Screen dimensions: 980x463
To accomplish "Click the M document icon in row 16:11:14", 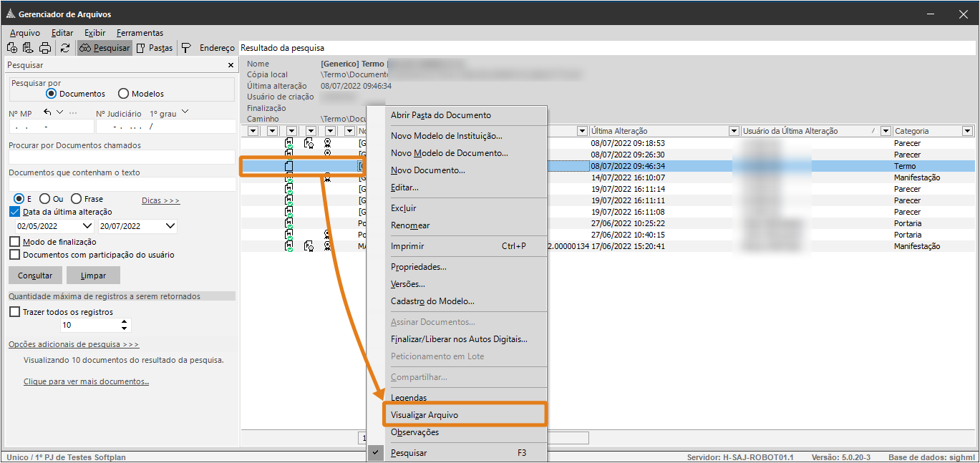I will [x=289, y=189].
